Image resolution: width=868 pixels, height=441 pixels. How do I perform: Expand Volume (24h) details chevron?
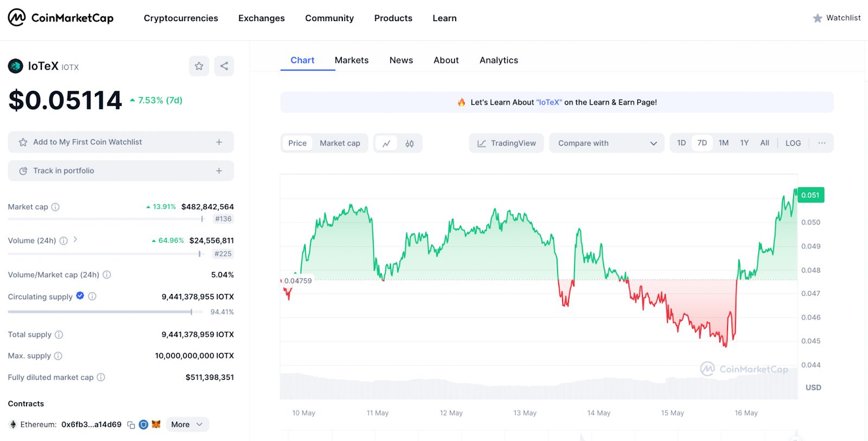(75, 240)
